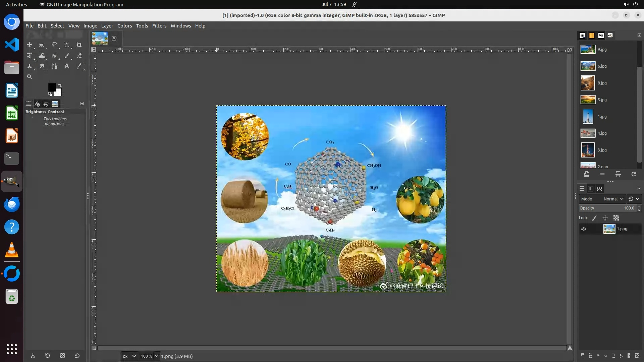Open the zoom percentage dropdown

[156, 356]
